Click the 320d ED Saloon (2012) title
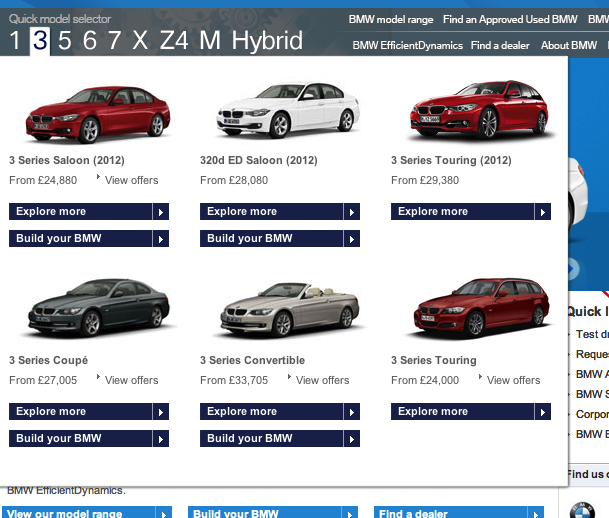Viewport: 609px width, 518px height. pos(259,160)
